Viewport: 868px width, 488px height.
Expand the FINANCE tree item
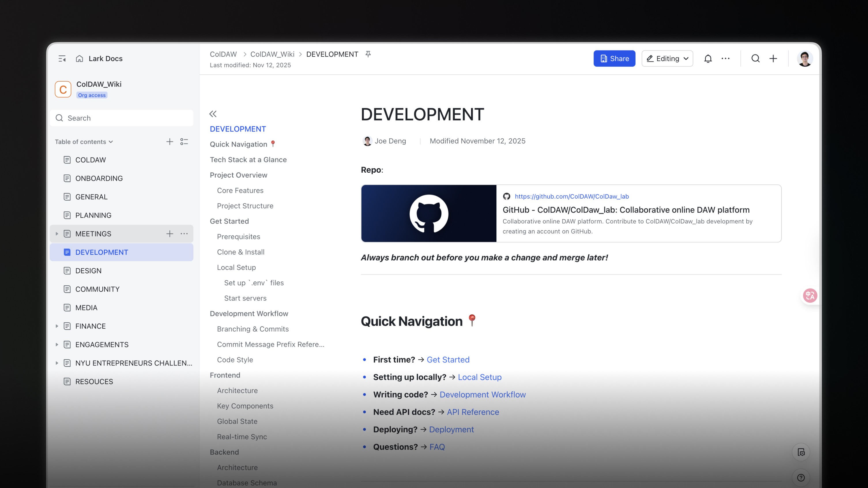click(57, 326)
